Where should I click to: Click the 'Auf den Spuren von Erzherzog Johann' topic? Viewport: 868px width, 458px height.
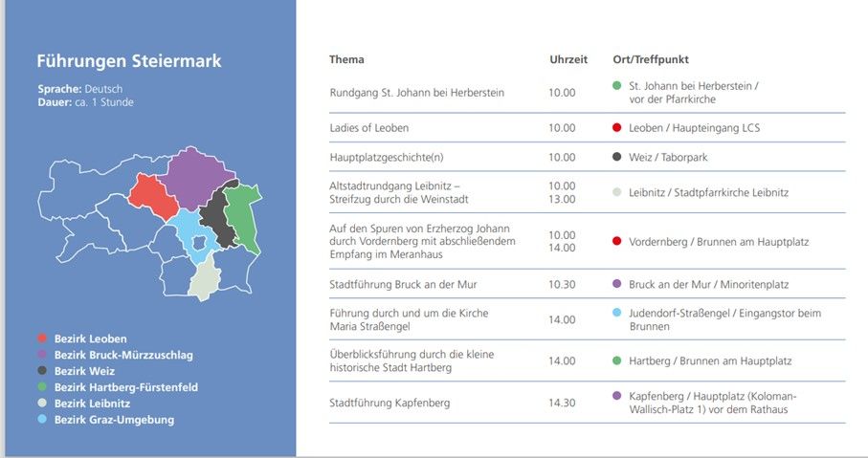(422, 241)
